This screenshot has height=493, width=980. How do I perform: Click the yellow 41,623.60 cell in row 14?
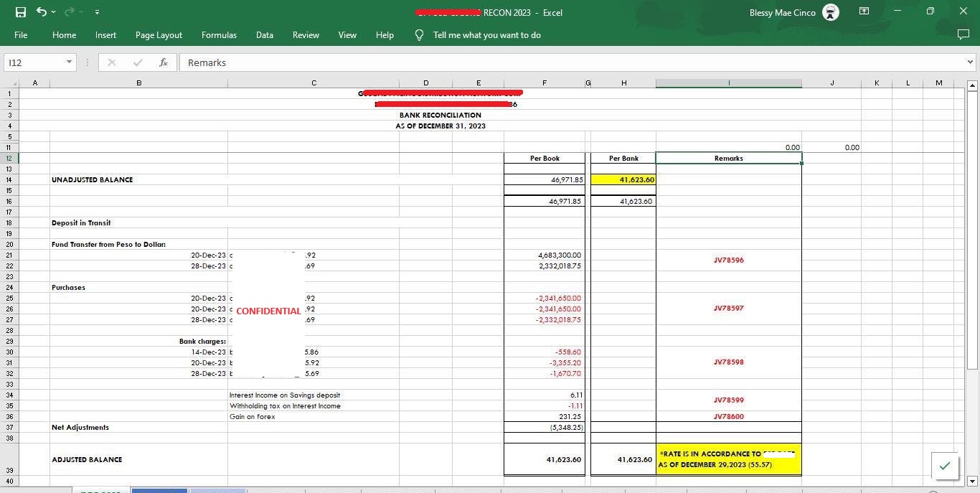(623, 179)
